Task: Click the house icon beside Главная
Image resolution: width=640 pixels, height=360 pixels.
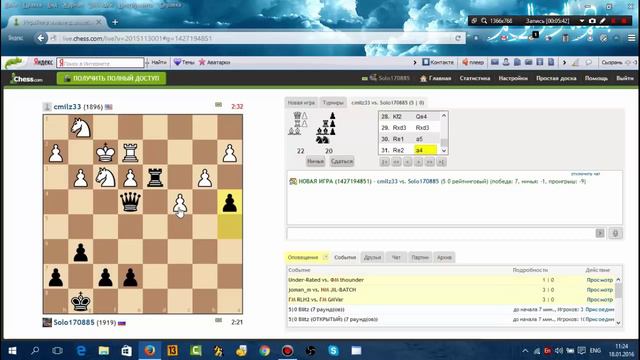Action: pos(423,78)
